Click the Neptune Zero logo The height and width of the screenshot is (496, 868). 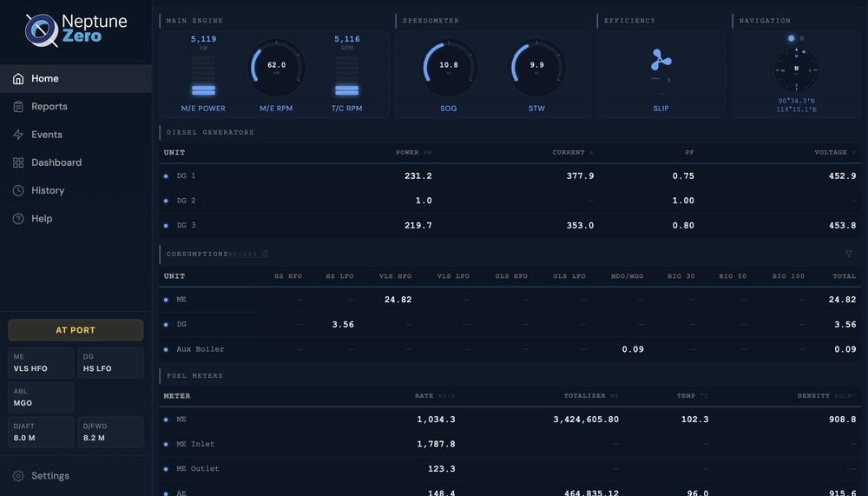76,30
